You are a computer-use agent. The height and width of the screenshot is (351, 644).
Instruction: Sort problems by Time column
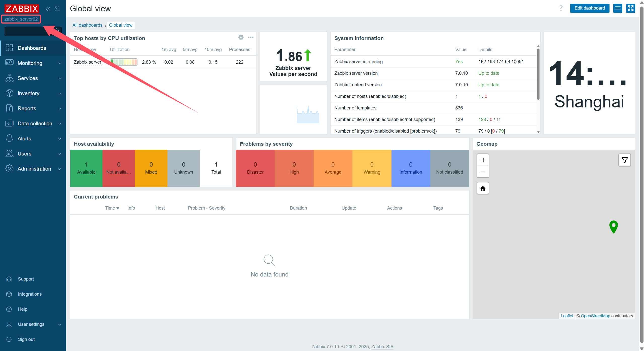[x=112, y=208]
